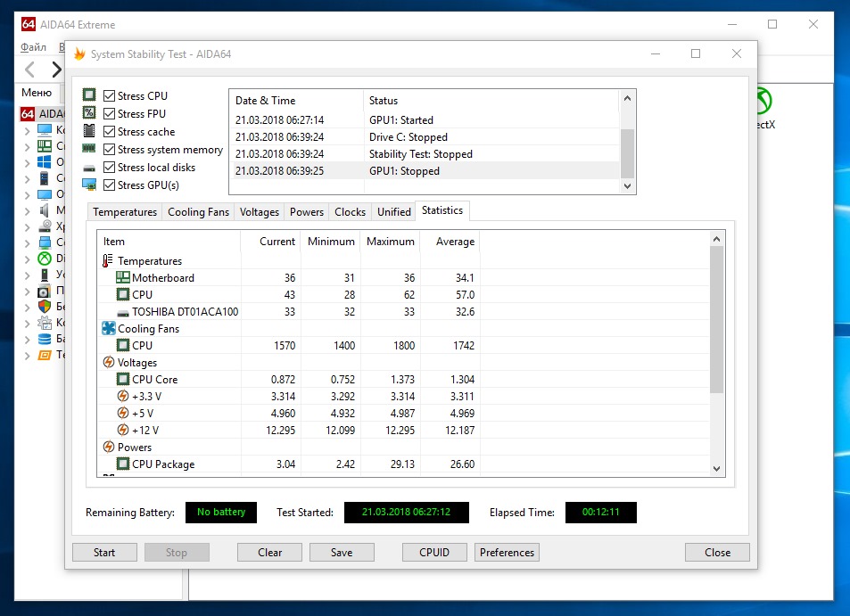This screenshot has height=616, width=850.
Task: Select the Clocks tab
Action: (351, 212)
